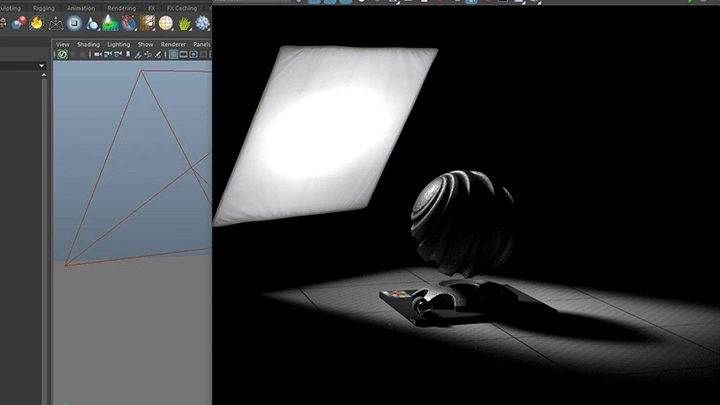
Task: Toggle the resolution gate icon
Action: point(193,55)
